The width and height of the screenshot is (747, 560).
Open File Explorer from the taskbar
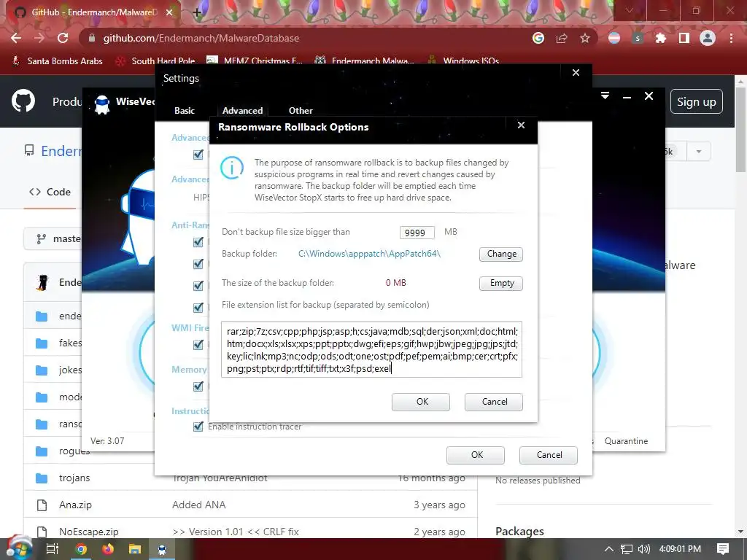pyautogui.click(x=135, y=549)
